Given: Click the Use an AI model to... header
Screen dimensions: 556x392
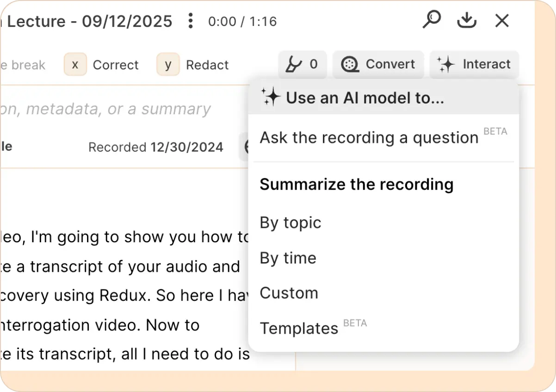Looking at the screenshot, I should click(383, 97).
